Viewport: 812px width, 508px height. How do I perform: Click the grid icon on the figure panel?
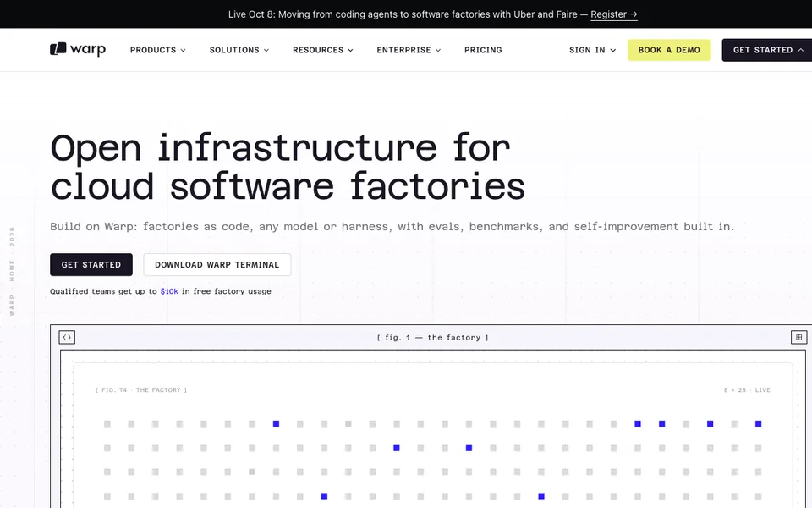pos(799,338)
